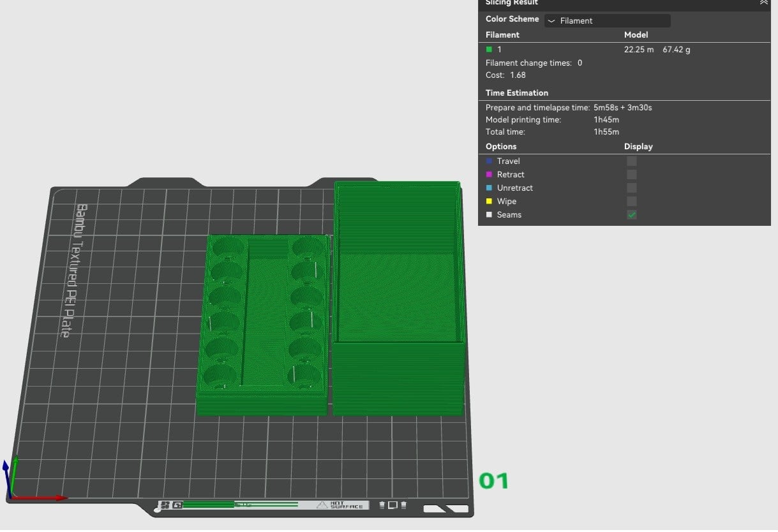Click the Display column header

coord(638,147)
